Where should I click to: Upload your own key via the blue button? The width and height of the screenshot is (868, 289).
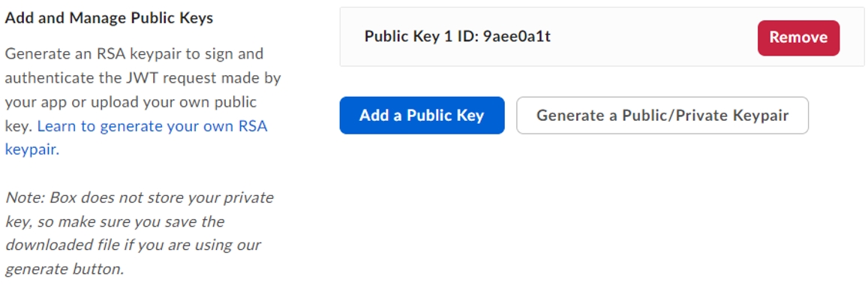pos(422,115)
